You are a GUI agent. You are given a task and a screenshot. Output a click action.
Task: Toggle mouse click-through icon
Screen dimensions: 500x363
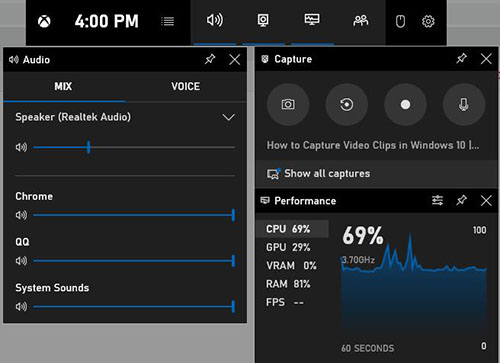400,22
